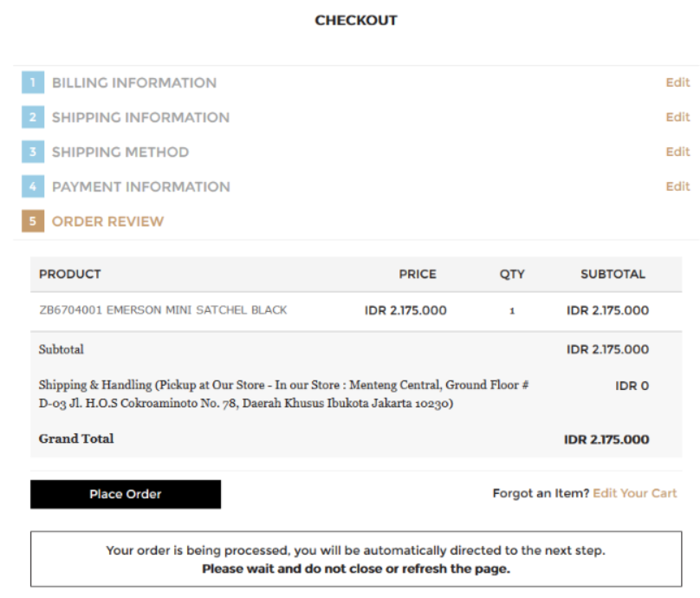Edit the Payment Information step
This screenshot has height=598, width=700.
pyautogui.click(x=677, y=186)
